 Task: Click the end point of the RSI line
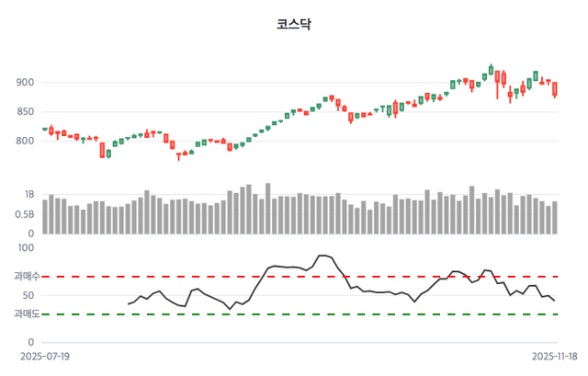pyautogui.click(x=555, y=302)
